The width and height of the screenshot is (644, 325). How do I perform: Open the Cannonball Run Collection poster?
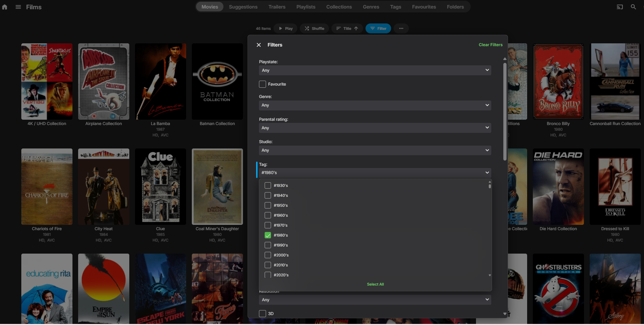(x=615, y=82)
